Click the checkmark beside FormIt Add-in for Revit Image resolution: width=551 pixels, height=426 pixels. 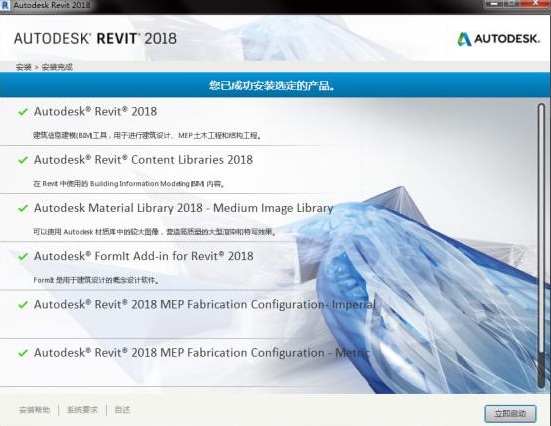click(23, 257)
